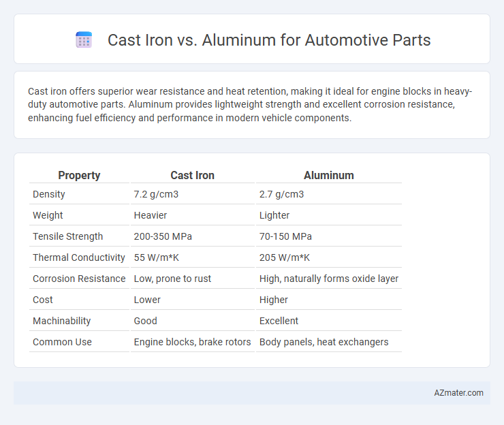This screenshot has width=504, height=425.
Task: Click the 'Tensile Strength' row label
Action: [x=68, y=236]
